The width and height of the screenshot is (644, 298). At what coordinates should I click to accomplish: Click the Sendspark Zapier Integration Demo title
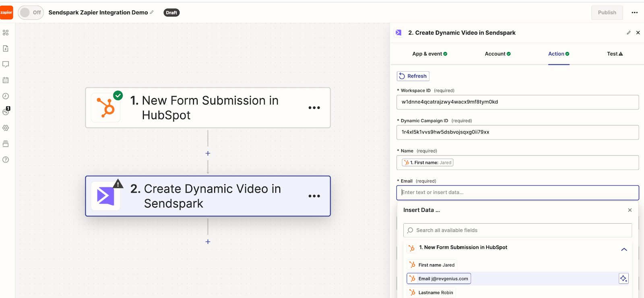coord(98,12)
